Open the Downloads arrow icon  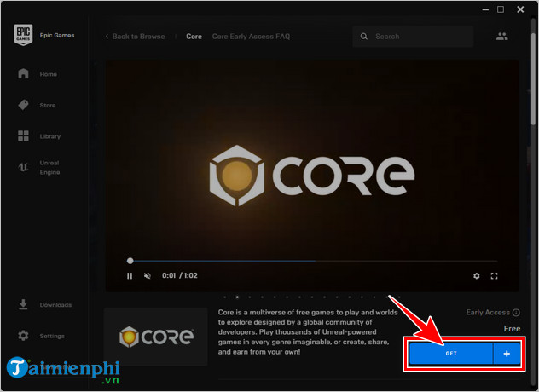(x=23, y=304)
